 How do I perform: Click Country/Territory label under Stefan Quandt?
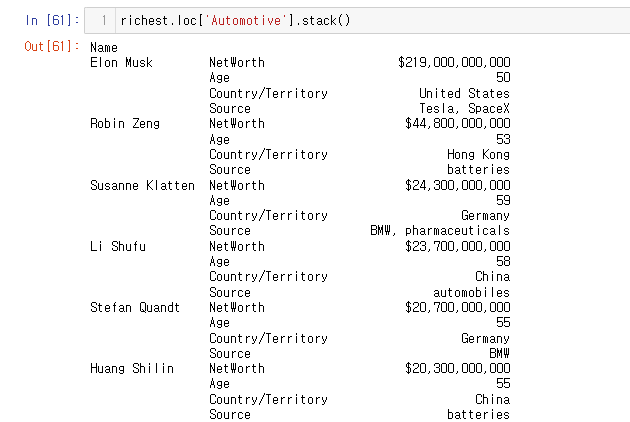268,338
